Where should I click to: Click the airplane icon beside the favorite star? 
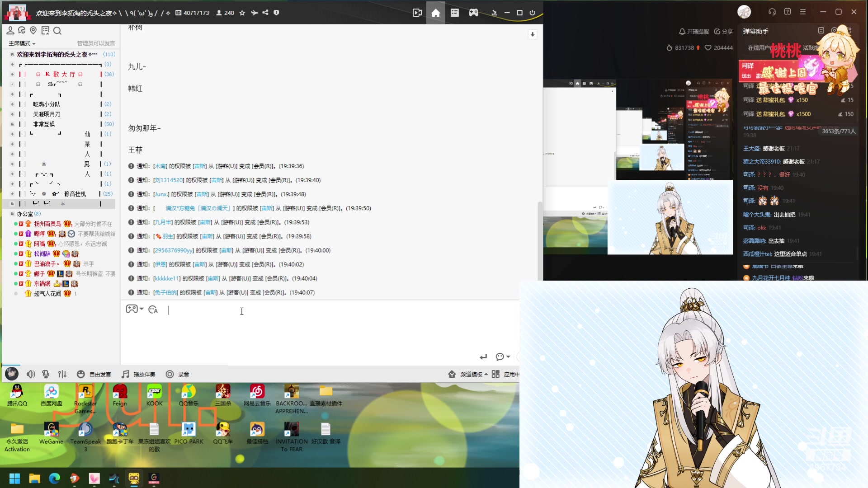click(255, 13)
